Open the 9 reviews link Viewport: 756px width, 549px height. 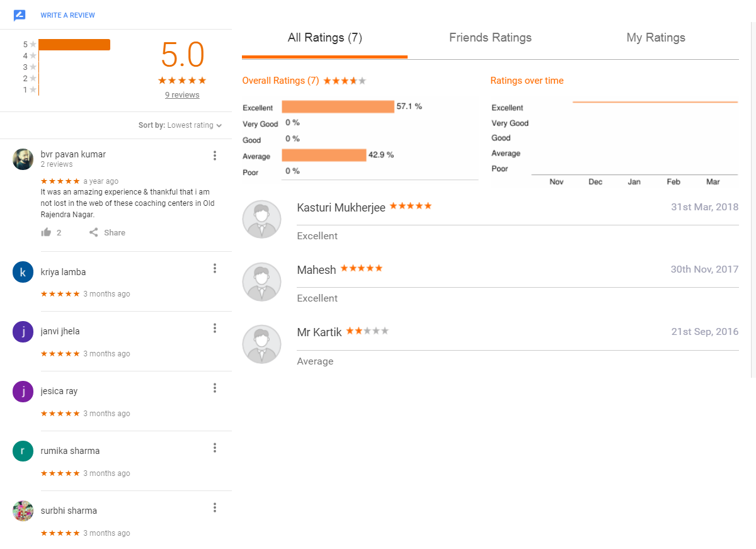click(182, 95)
